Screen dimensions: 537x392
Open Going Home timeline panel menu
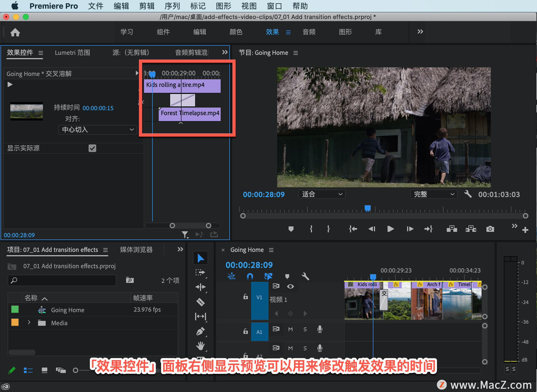tap(271, 250)
